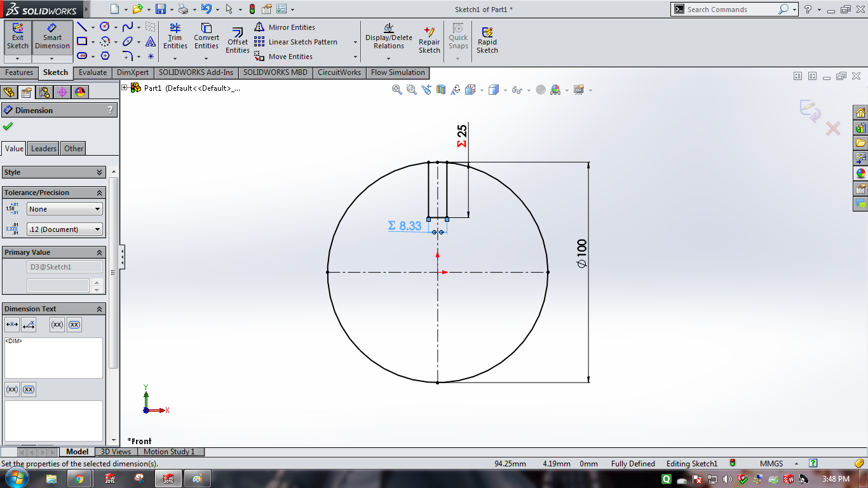Image resolution: width=868 pixels, height=488 pixels.
Task: Select the Polygon sketch tool
Action: click(x=105, y=56)
